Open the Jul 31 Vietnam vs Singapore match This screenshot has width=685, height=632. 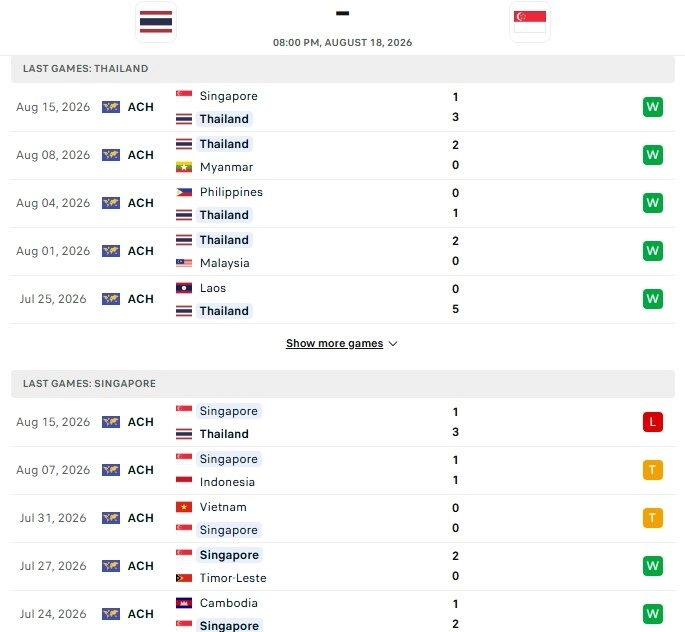click(x=343, y=518)
